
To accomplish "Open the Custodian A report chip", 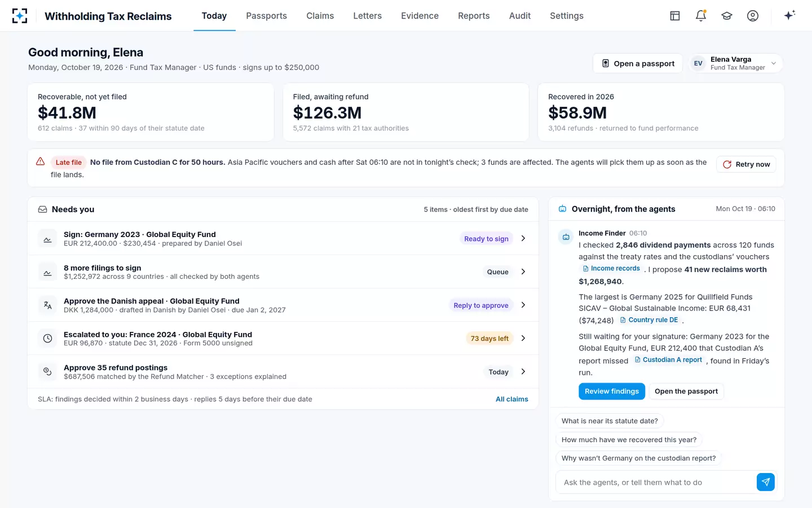I will (668, 360).
